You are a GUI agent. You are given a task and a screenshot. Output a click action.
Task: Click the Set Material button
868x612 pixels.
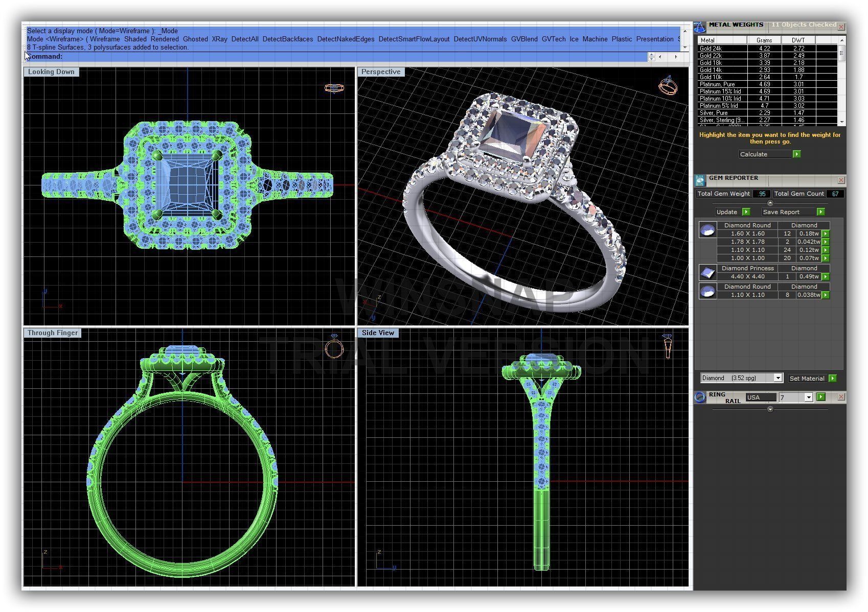coord(807,378)
